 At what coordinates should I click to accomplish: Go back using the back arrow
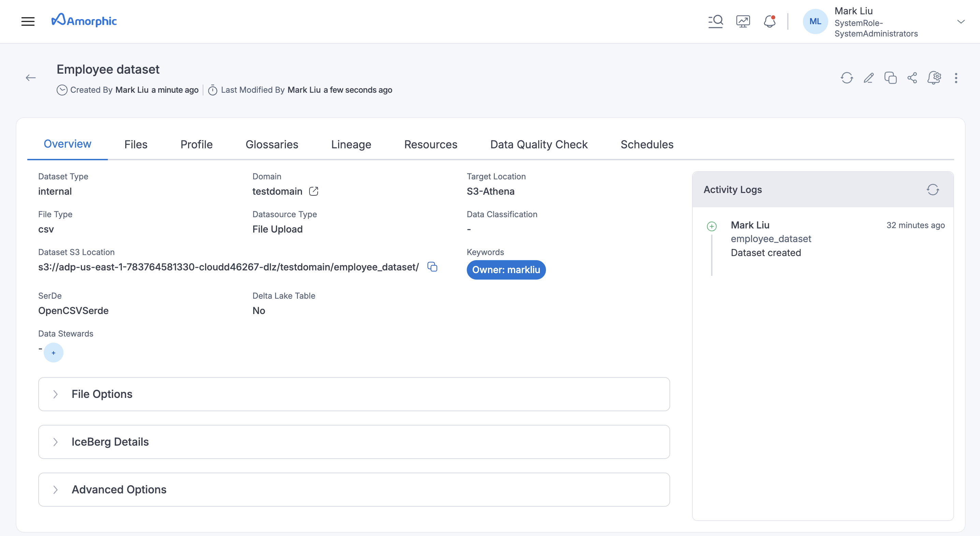click(31, 77)
